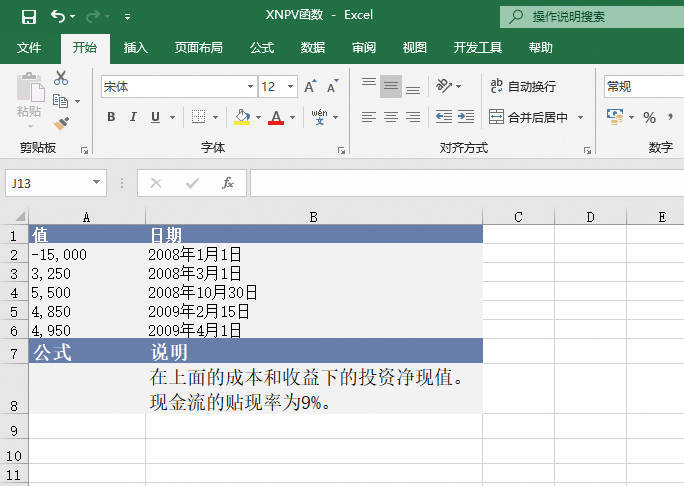This screenshot has width=684, height=486.
Task: Toggle Bold formatting
Action: tap(111, 118)
